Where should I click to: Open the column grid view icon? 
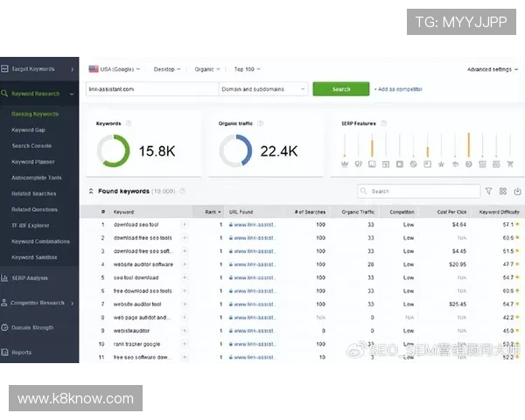[x=503, y=191]
